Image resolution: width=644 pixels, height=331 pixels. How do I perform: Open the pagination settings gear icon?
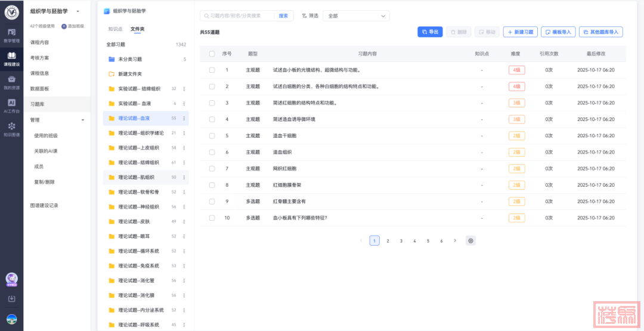(470, 241)
